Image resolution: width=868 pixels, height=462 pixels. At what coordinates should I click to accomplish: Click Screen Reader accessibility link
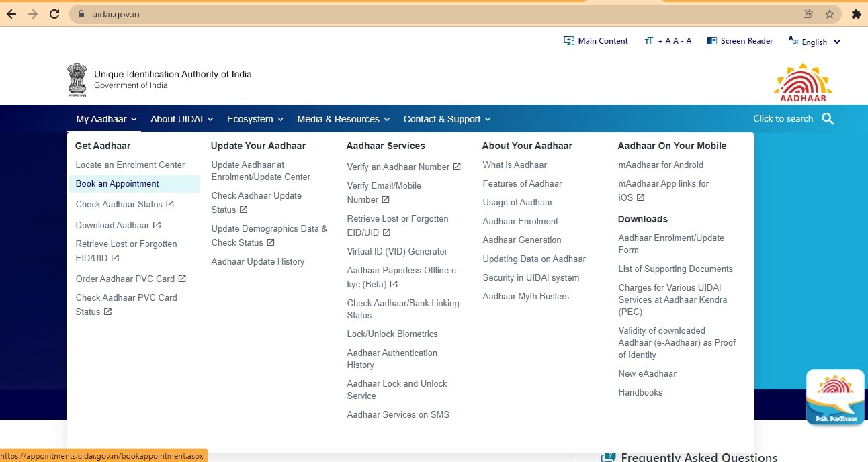pos(740,41)
